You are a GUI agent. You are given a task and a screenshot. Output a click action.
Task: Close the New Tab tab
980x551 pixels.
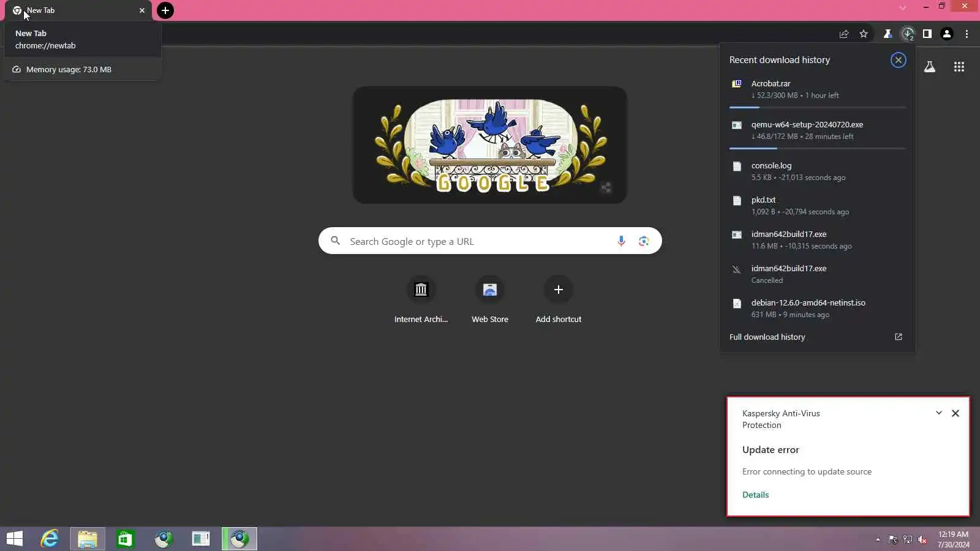tap(142, 10)
